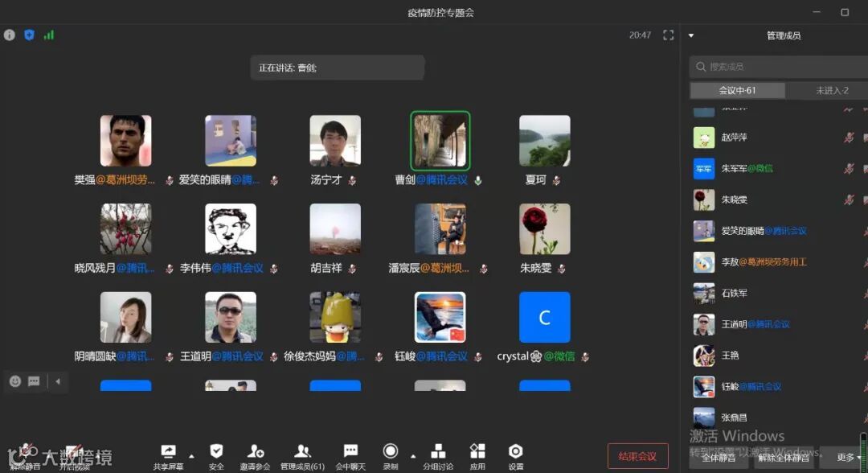Image resolution: width=868 pixels, height=473 pixels.
Task: Select speaking 曹剑 avatar tile
Action: click(440, 141)
